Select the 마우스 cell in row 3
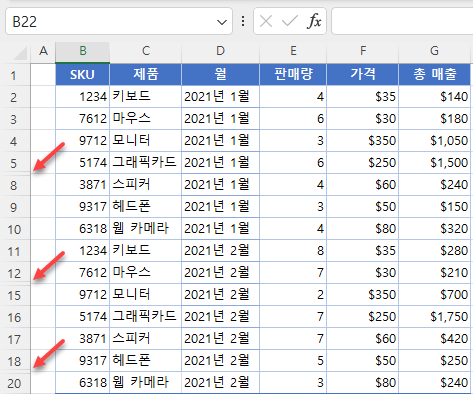The image size is (473, 394). point(146,119)
